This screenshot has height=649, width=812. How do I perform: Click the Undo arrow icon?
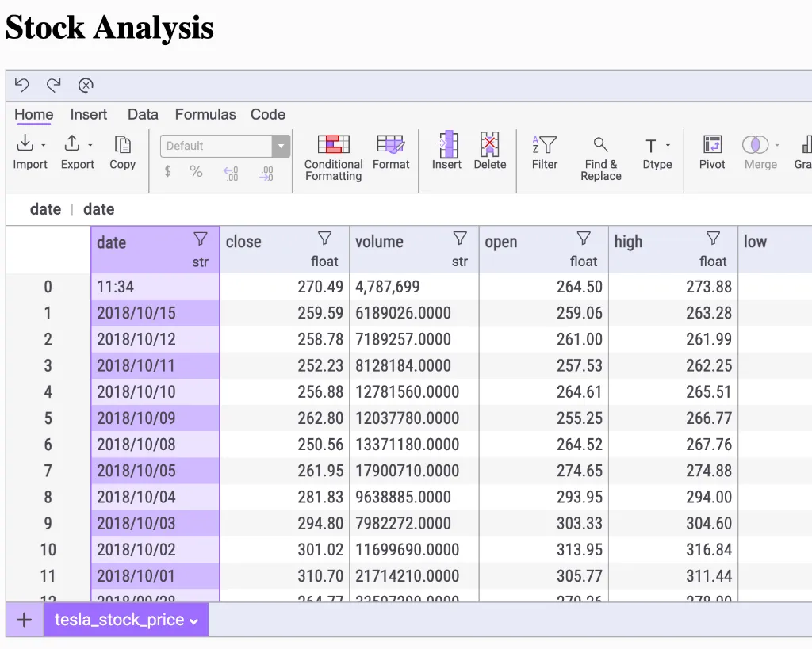pos(22,86)
